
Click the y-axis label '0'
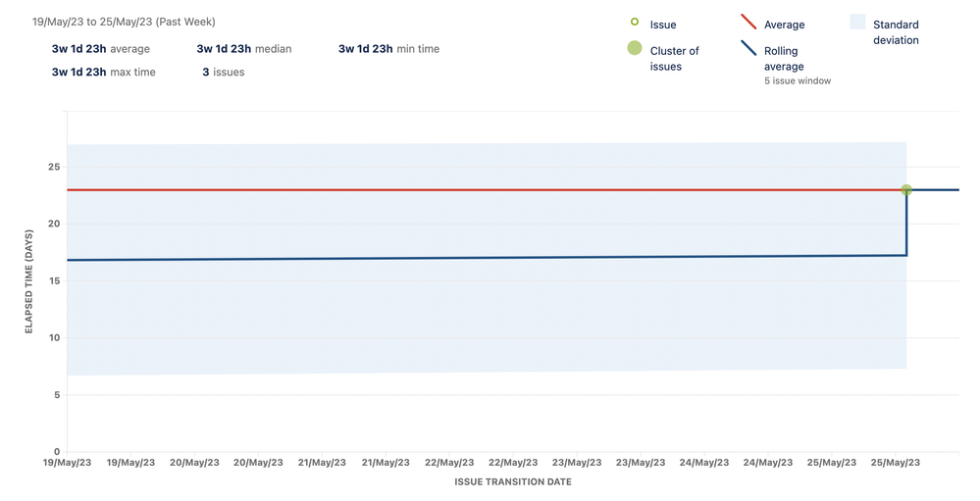coord(57,452)
